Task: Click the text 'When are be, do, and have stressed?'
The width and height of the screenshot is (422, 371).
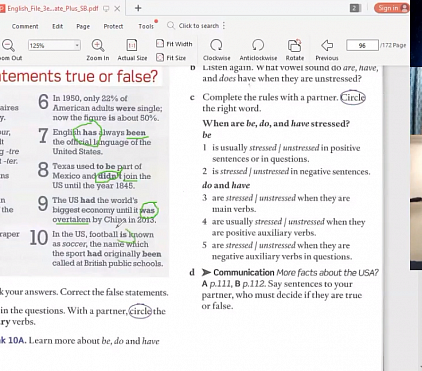Action: (x=276, y=123)
